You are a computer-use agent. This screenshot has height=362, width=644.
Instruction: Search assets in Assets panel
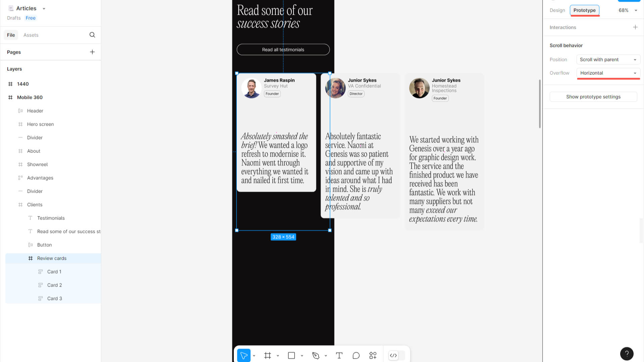92,35
